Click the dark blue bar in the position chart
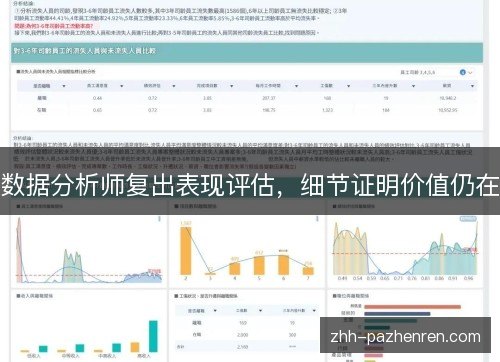Screen dimensions: 500x362 pyautogui.click(x=397, y=314)
